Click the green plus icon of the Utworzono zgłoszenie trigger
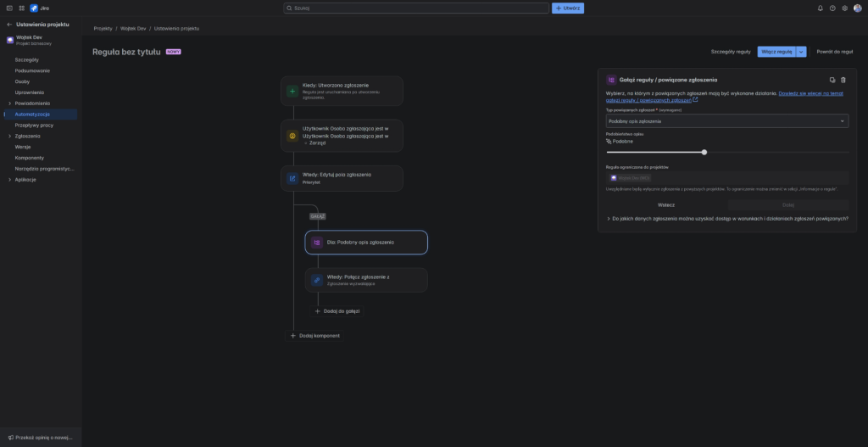Viewport: 868px width, 447px height. point(292,91)
